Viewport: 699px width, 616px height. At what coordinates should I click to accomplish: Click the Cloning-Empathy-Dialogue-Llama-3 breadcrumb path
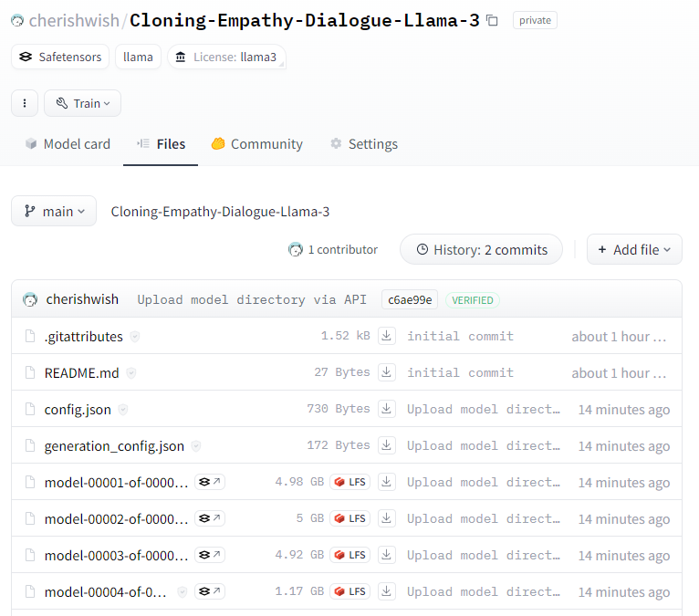coord(220,212)
